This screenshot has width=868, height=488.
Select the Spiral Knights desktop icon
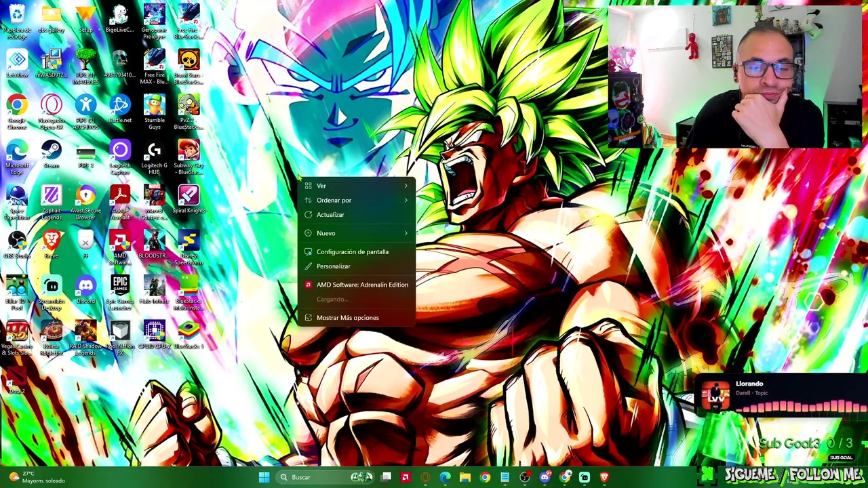click(x=189, y=200)
